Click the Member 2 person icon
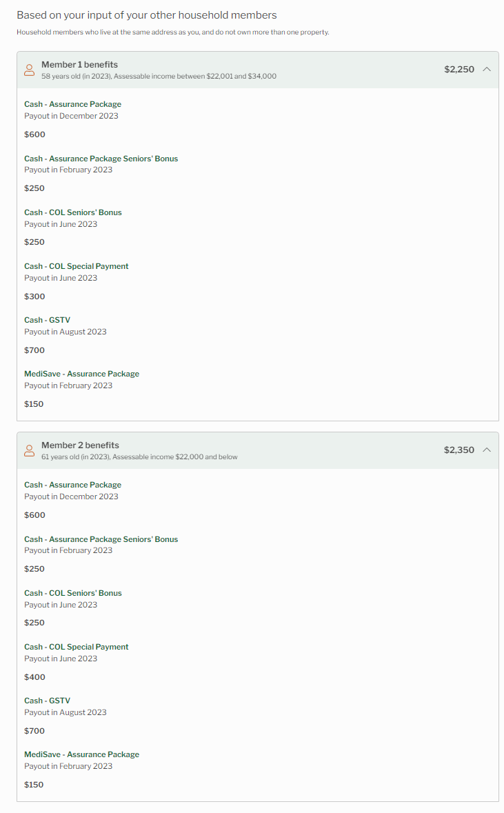504x813 pixels. click(x=30, y=450)
